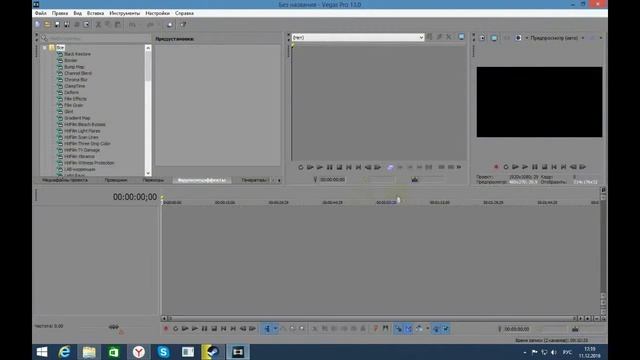Screen dimensions: 640x360
Task: Toggle Loop Playback in timeline transport
Action: pyautogui.click(x=176, y=329)
